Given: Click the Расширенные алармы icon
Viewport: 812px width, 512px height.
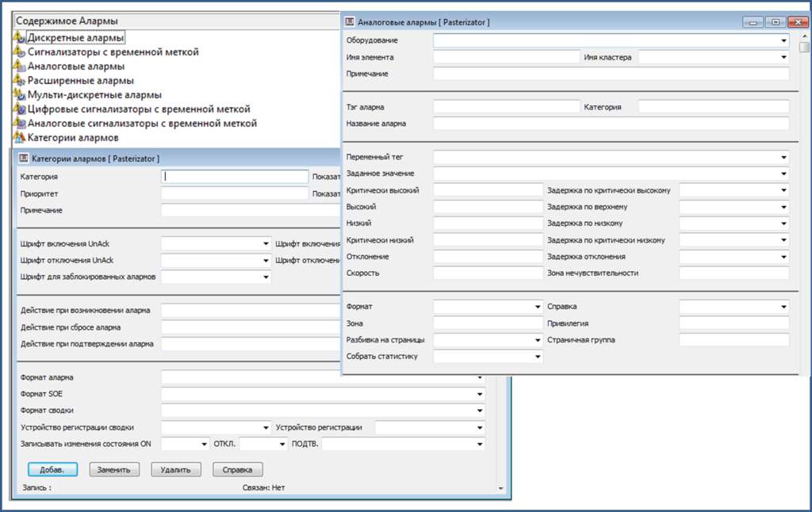Looking at the screenshot, I should click(x=20, y=80).
